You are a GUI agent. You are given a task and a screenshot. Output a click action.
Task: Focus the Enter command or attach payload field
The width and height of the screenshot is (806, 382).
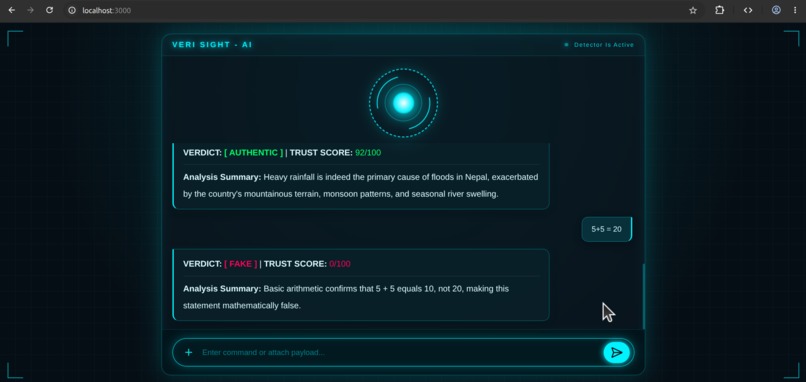[x=400, y=352]
